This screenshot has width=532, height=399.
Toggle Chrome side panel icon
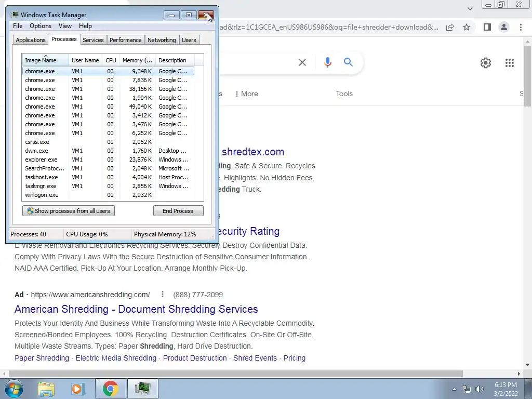pos(487,27)
